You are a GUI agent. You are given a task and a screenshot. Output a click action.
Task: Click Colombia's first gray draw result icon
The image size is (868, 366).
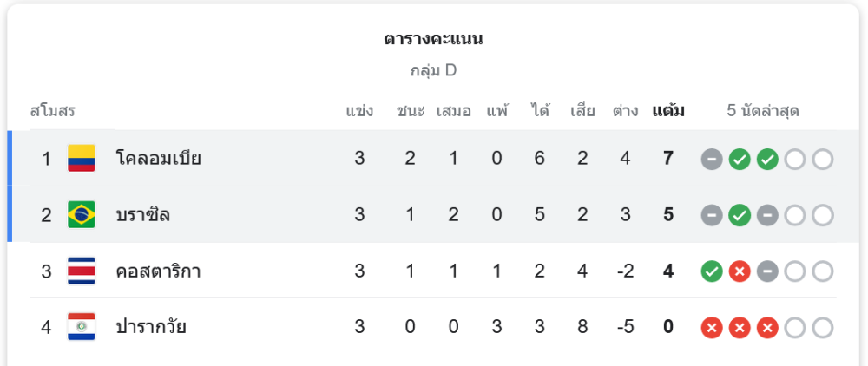712,159
